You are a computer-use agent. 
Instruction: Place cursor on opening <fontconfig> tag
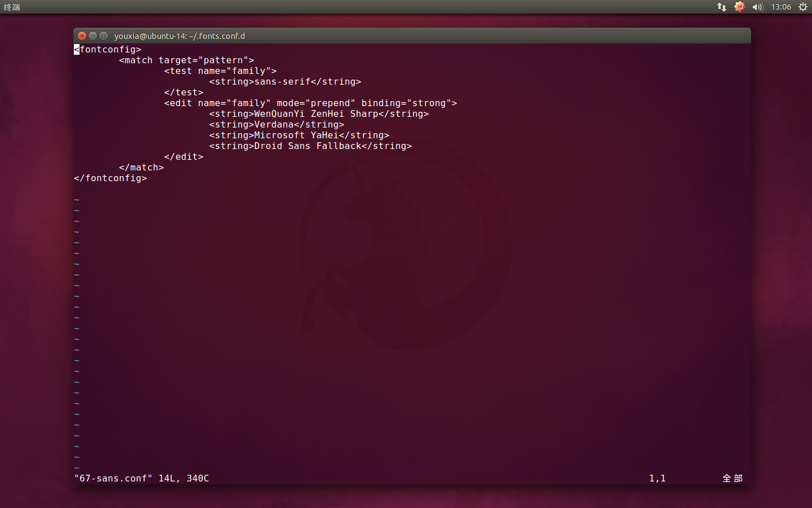108,50
